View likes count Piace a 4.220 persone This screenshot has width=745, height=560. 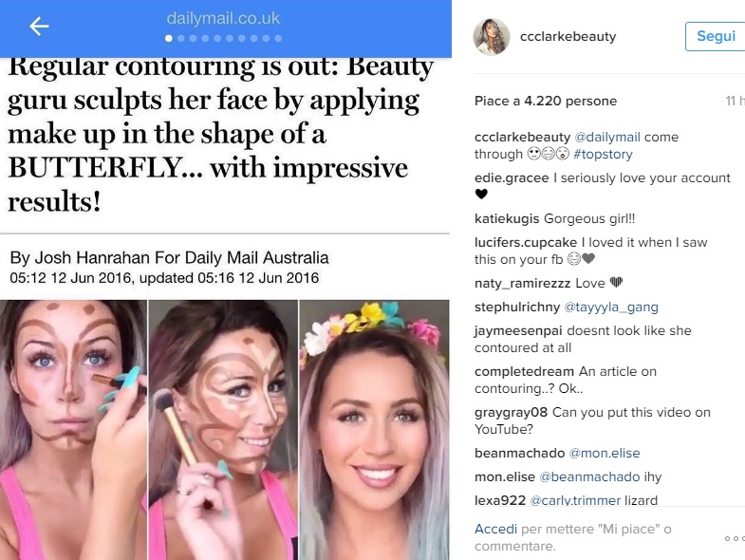pyautogui.click(x=546, y=101)
